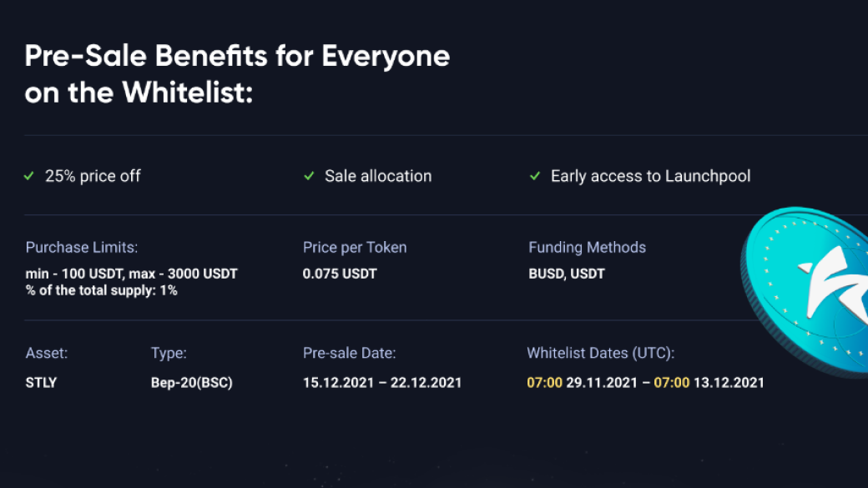The width and height of the screenshot is (868, 488).
Task: Click the first yellow 07:00 time
Action: pos(544,383)
